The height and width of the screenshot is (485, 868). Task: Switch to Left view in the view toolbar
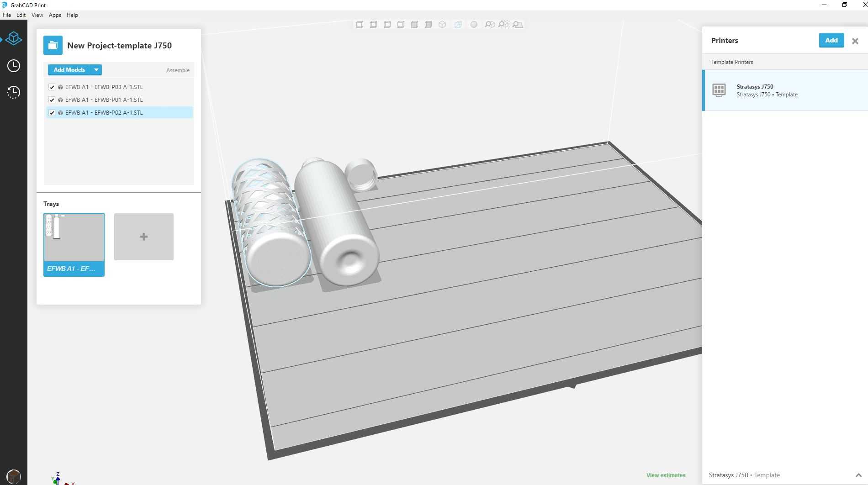(x=387, y=25)
